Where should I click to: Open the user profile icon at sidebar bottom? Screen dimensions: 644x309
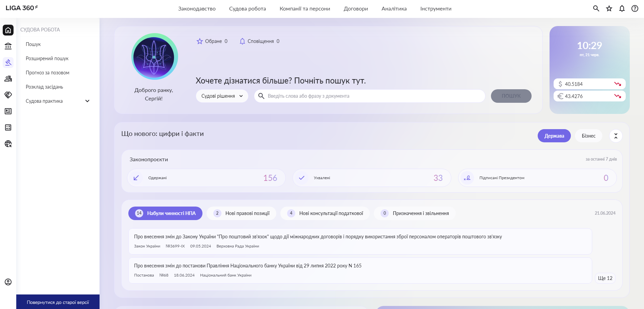point(8,282)
